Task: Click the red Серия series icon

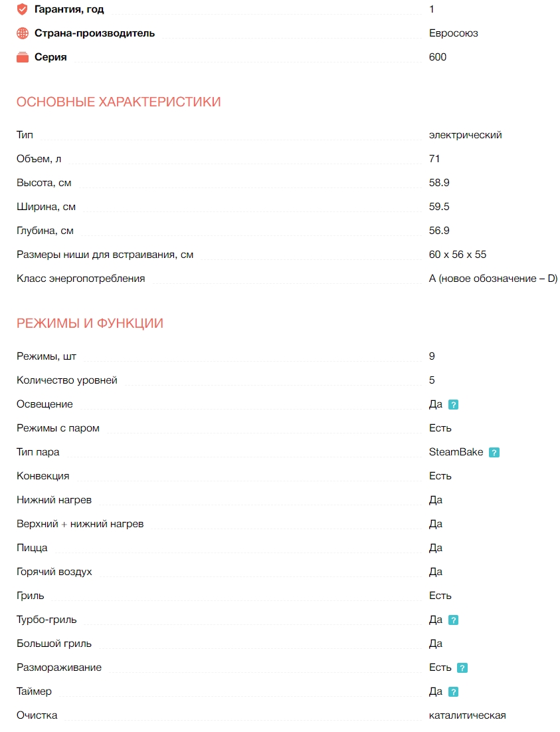Action: (x=23, y=57)
